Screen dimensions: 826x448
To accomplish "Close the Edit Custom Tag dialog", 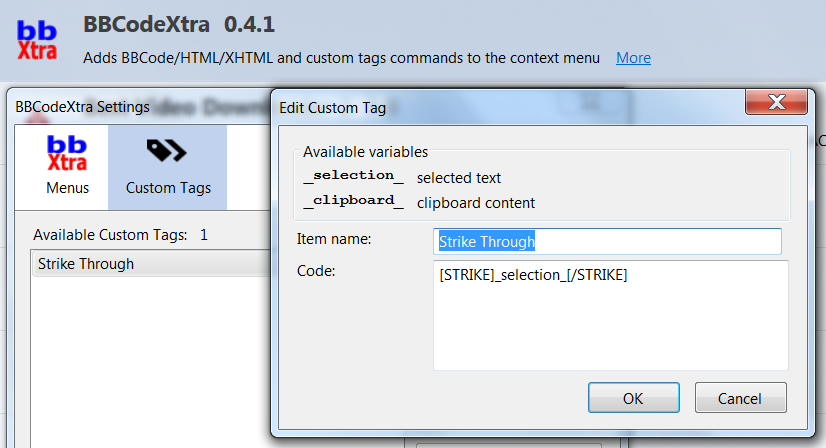I will tap(776, 105).
